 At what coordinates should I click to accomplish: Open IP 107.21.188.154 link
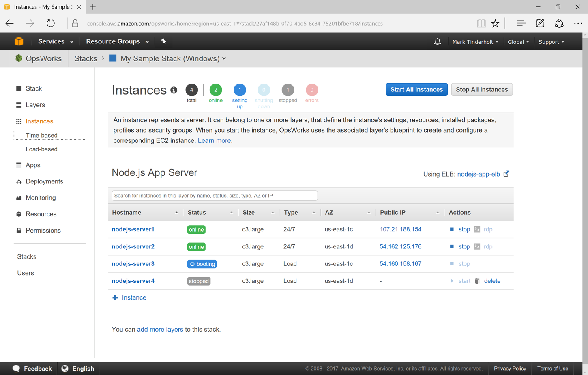400,229
